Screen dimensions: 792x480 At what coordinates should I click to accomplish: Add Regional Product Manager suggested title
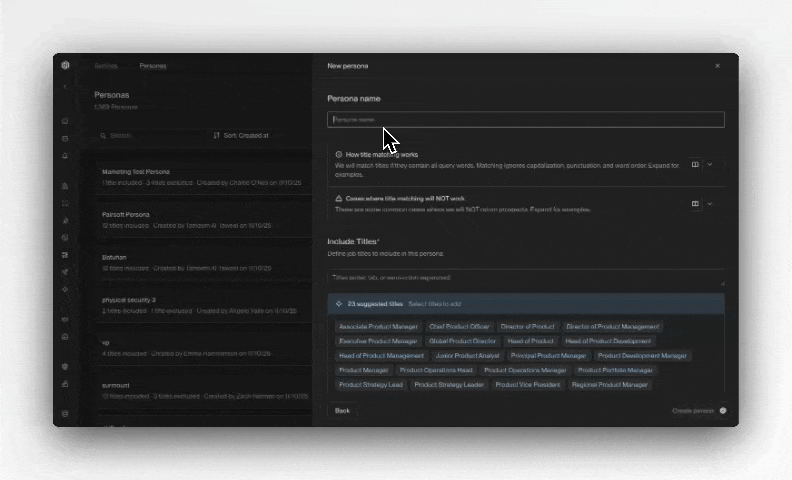610,385
